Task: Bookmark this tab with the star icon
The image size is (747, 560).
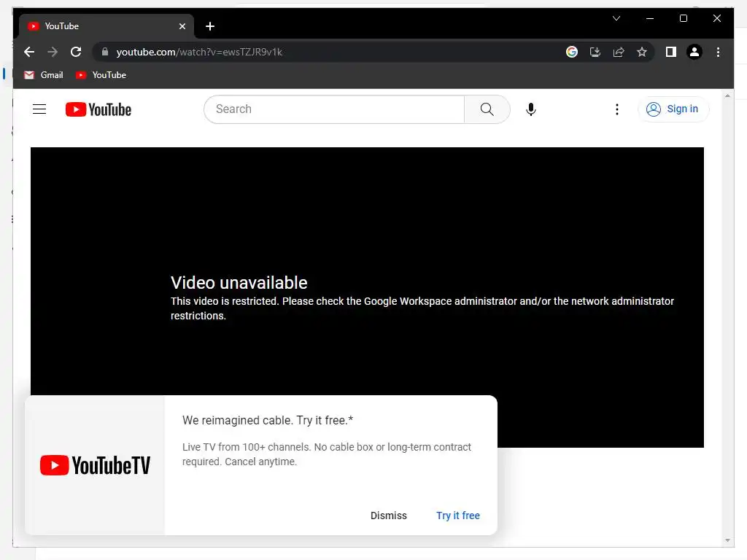Action: pyautogui.click(x=642, y=52)
